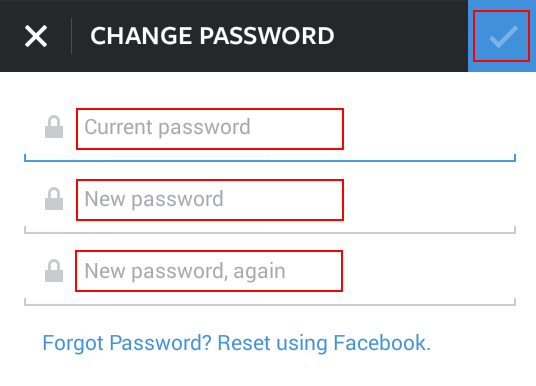
Task: Open the Forgot Password reset link
Action: click(x=236, y=343)
